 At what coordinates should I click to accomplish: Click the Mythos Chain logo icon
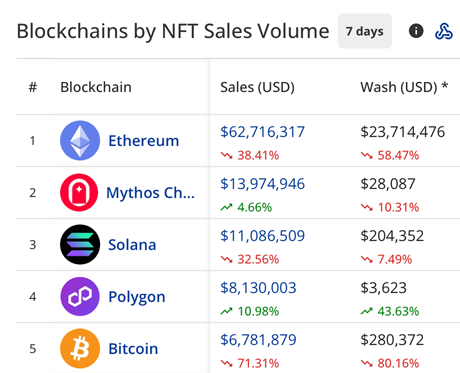pos(79,192)
